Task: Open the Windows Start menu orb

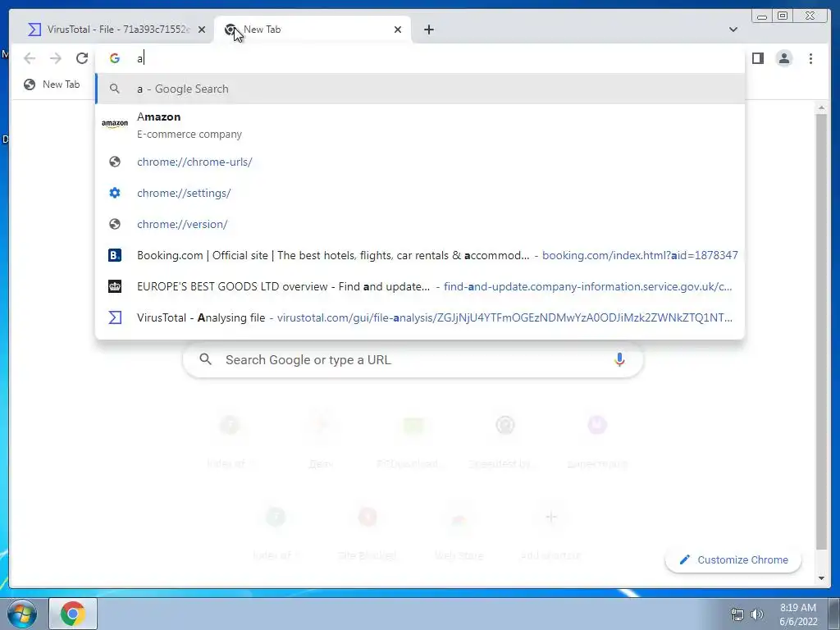Action: [x=22, y=614]
